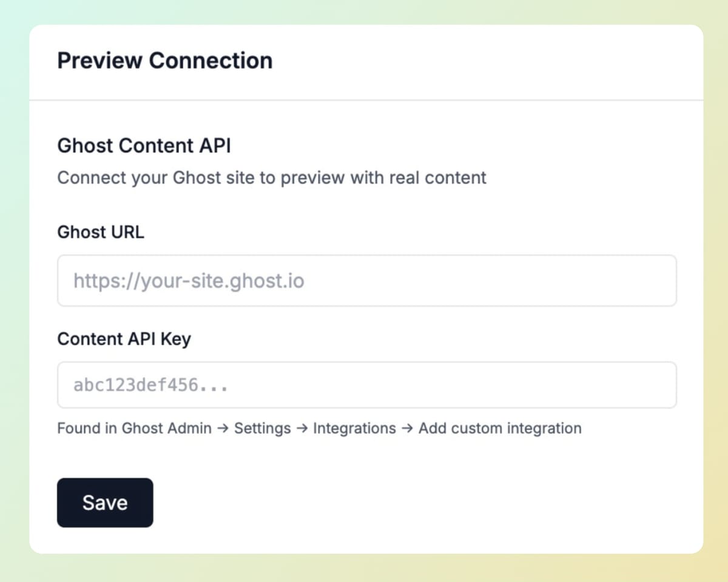Image resolution: width=728 pixels, height=582 pixels.
Task: Click the "abc123def456..." placeholder text
Action: pyautogui.click(x=150, y=386)
